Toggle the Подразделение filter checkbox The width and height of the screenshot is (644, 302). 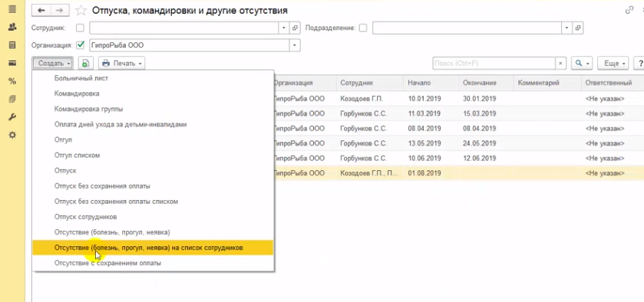[x=362, y=28]
